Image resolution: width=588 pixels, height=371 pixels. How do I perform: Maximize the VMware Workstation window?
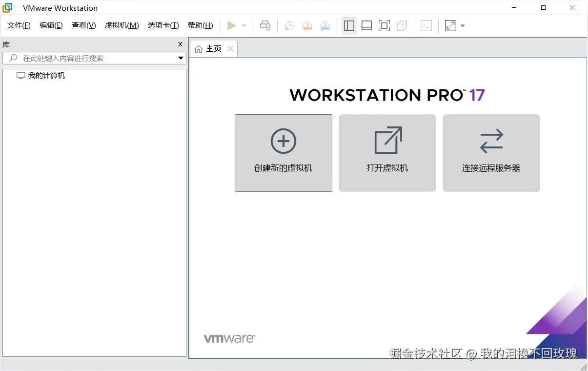coord(543,8)
